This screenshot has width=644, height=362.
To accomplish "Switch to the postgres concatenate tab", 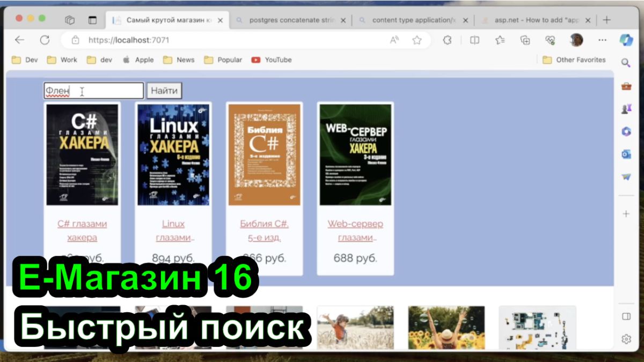I will pyautogui.click(x=291, y=20).
